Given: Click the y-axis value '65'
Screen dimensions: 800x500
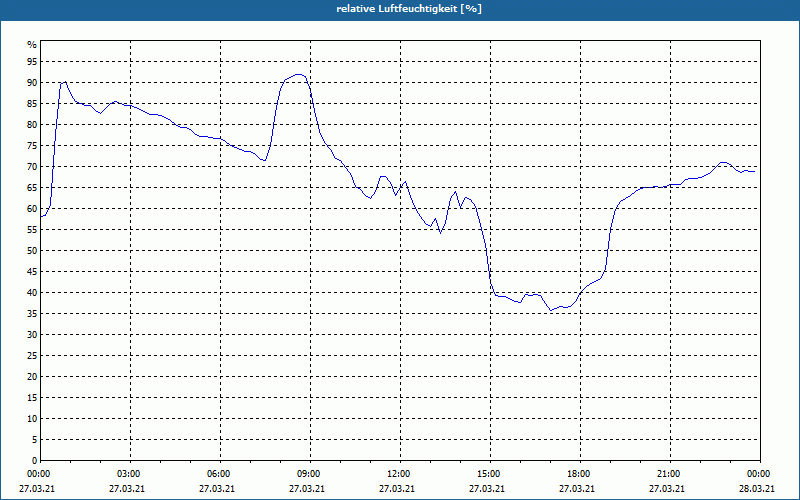Looking at the screenshot, I should tap(32, 188).
